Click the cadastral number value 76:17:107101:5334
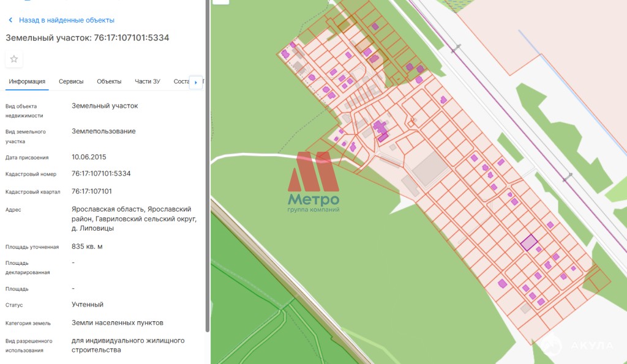The image size is (627, 364). [x=101, y=173]
